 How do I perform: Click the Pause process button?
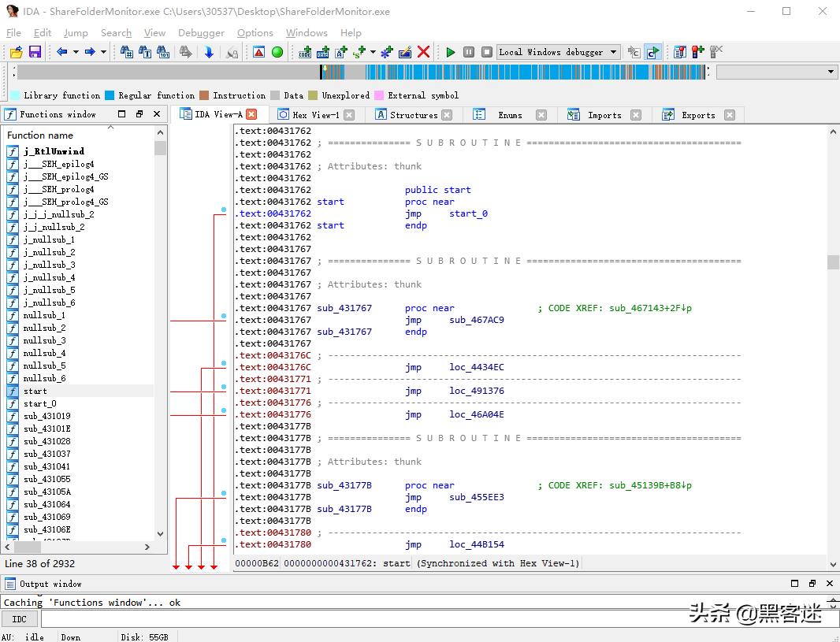(x=469, y=52)
